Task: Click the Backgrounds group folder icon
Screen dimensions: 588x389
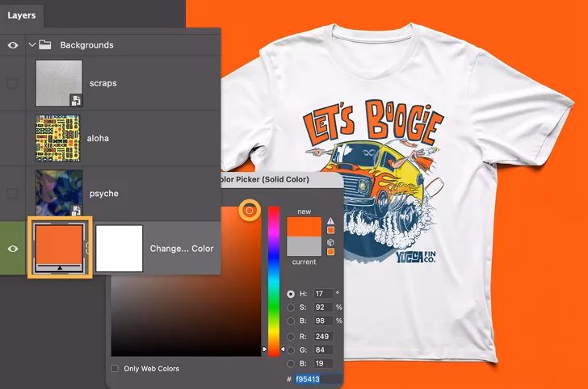Action: [x=47, y=45]
